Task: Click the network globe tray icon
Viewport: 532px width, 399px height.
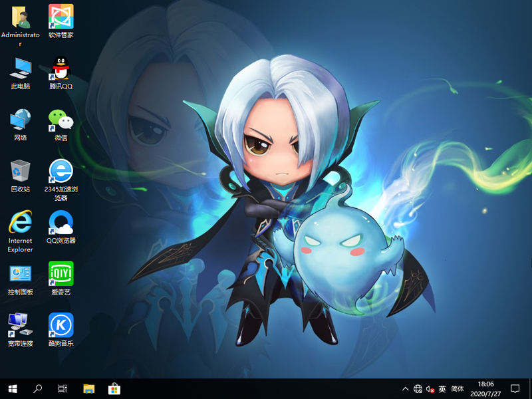Action: (x=418, y=389)
